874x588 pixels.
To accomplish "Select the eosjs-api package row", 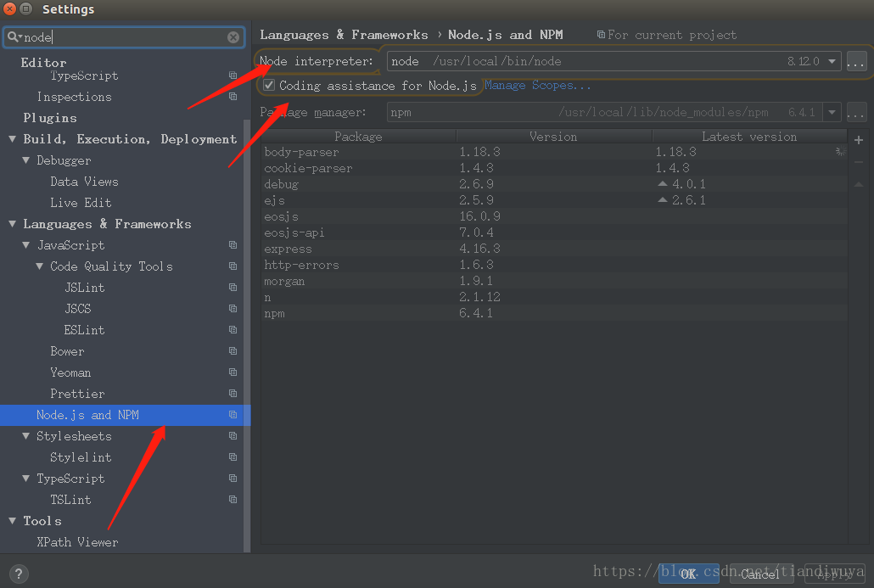I will (554, 232).
